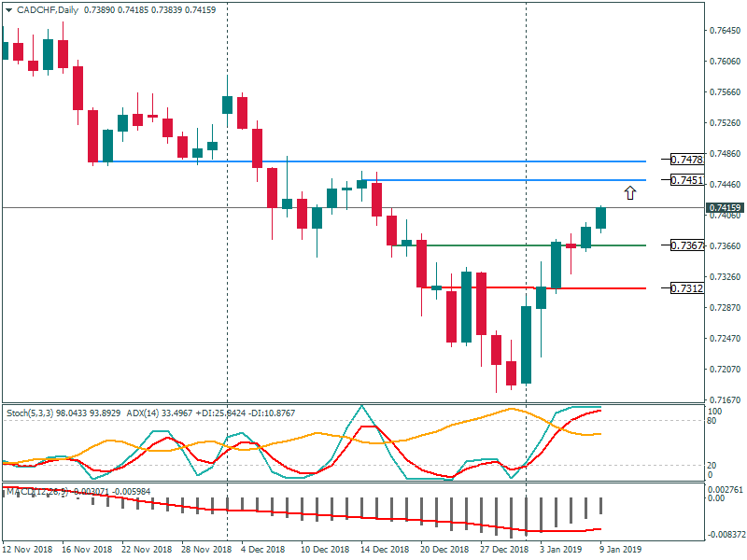Select the 0.7312 price level label
The width and height of the screenshot is (747, 560).
coord(687,288)
